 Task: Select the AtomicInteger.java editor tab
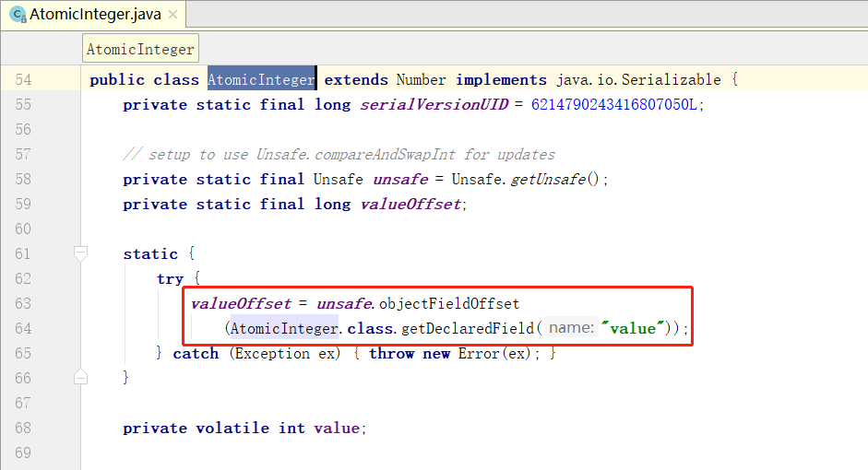(93, 15)
